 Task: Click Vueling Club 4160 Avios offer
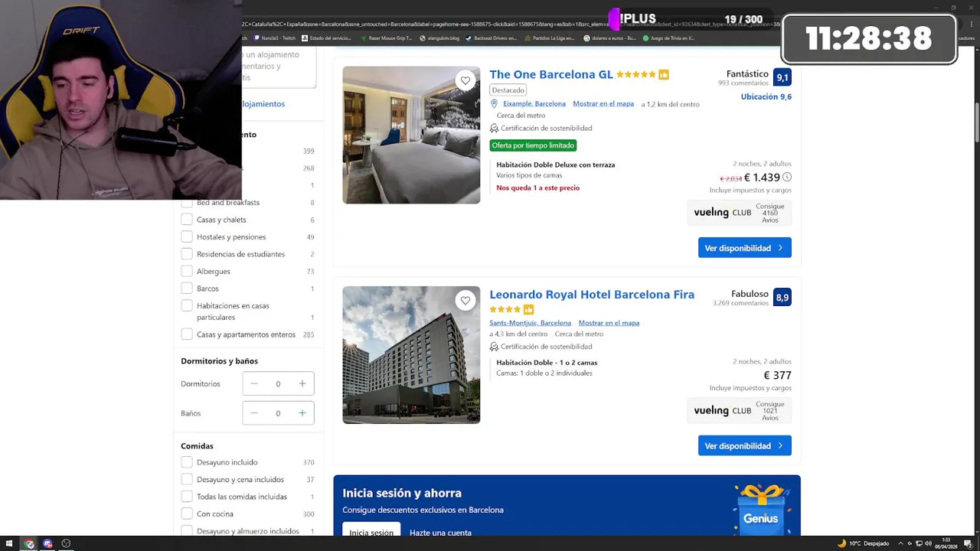[x=740, y=212]
